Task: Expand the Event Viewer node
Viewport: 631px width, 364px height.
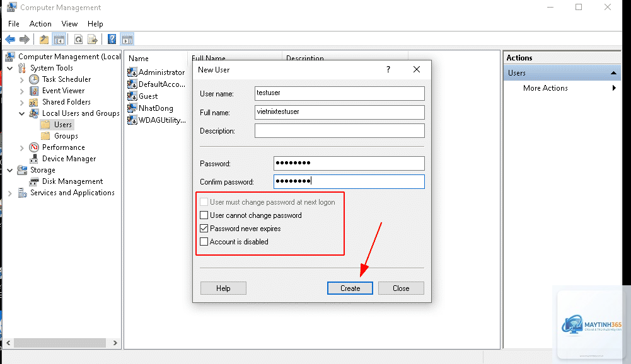Action: [x=21, y=91]
